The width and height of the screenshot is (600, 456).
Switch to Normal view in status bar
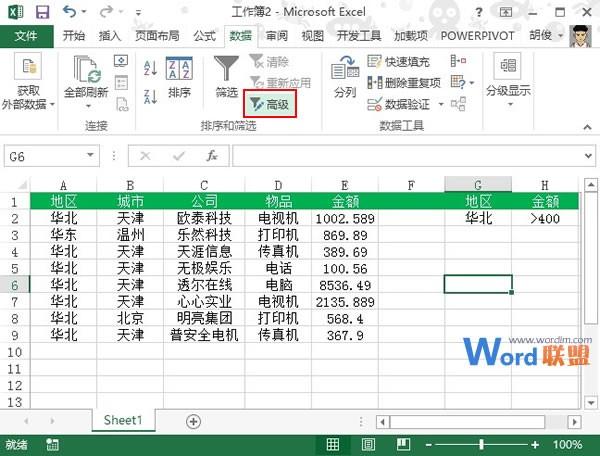point(332,445)
